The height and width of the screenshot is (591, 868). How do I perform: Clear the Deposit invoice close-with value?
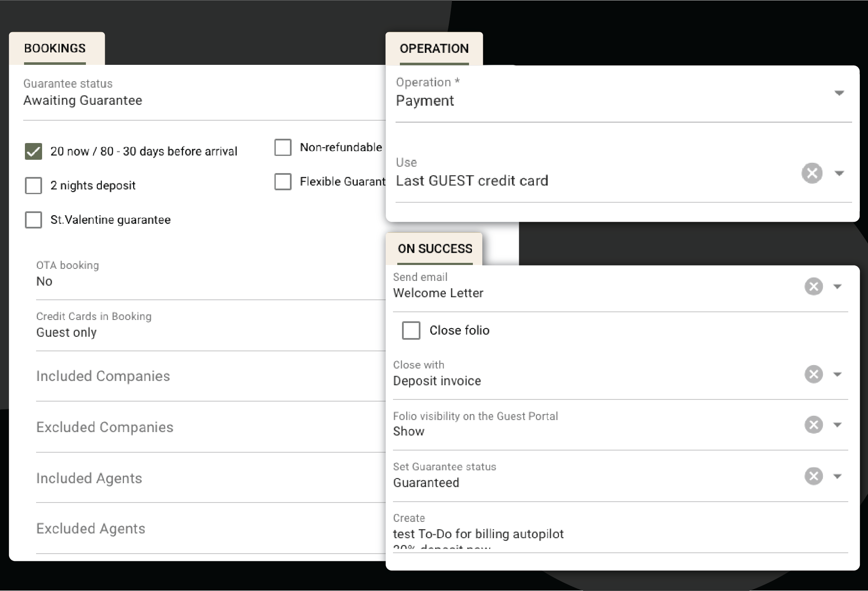813,374
